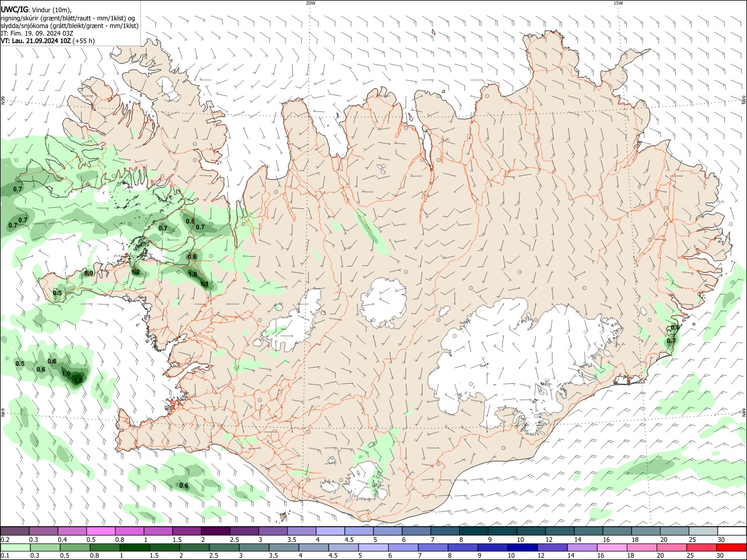Click the lower-row red swatch after 30
This screenshot has height=560, width=747.
pyautogui.click(x=732, y=547)
